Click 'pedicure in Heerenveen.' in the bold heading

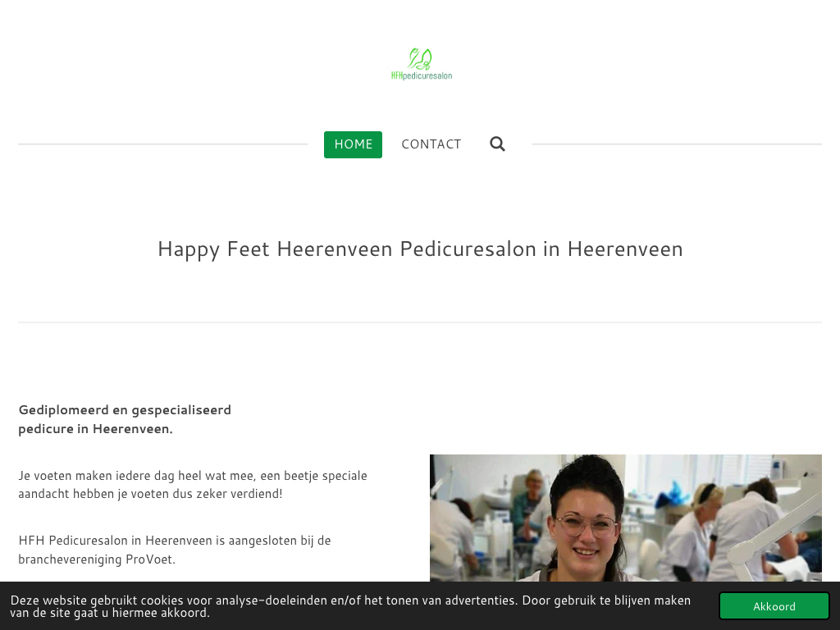[x=95, y=429]
